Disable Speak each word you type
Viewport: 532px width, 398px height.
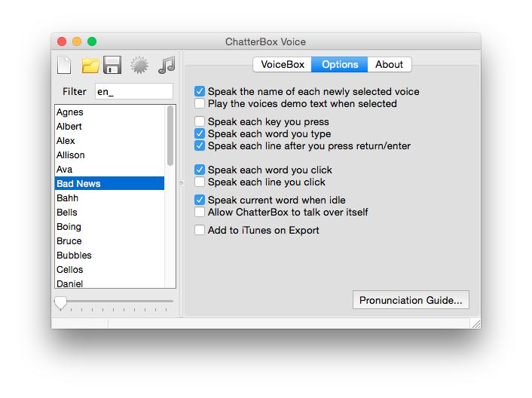[200, 133]
